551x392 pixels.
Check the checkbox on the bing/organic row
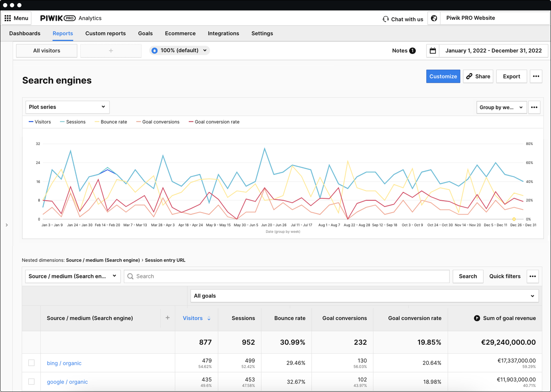tap(31, 363)
